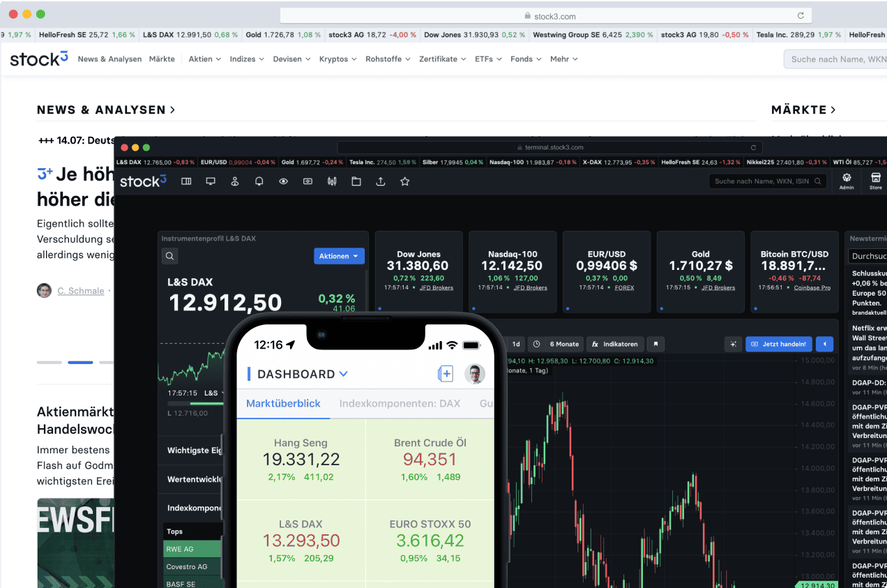Click the monitor icon in terminal toolbar
Image resolution: width=887 pixels, height=588 pixels.
click(211, 181)
